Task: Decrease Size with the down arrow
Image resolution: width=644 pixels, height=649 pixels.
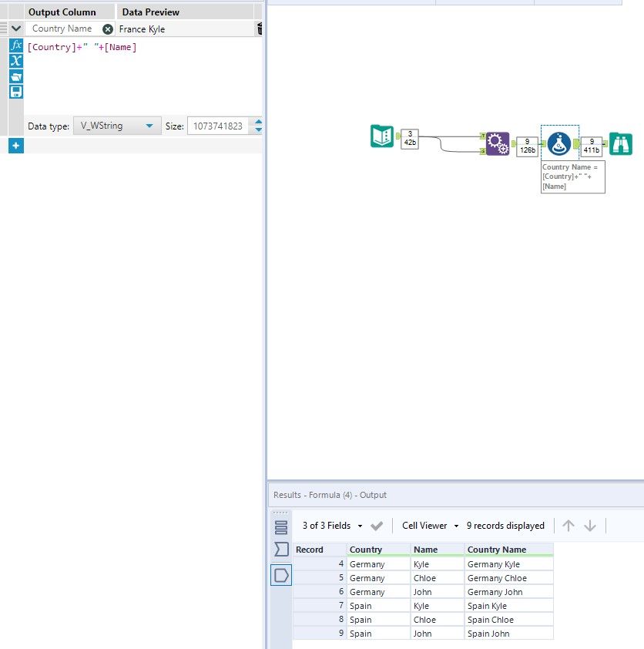Action: click(x=259, y=130)
